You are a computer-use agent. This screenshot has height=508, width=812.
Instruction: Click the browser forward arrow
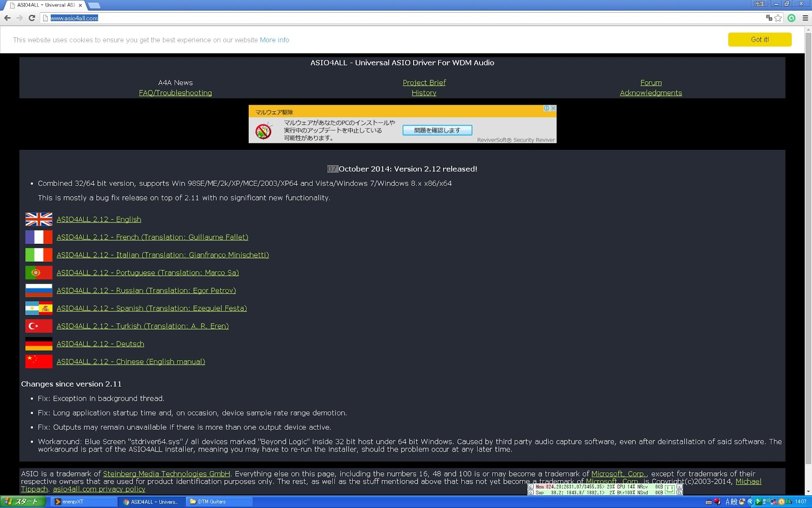coord(19,18)
